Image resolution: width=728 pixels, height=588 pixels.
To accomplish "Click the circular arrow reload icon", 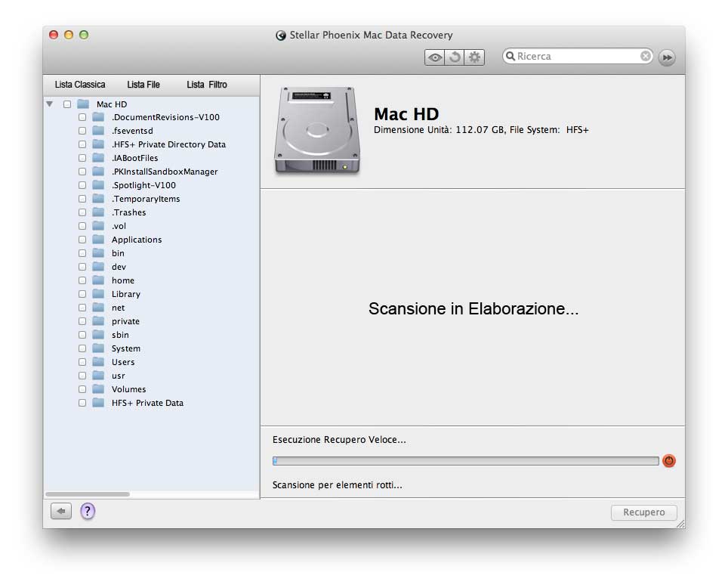I will click(x=455, y=57).
